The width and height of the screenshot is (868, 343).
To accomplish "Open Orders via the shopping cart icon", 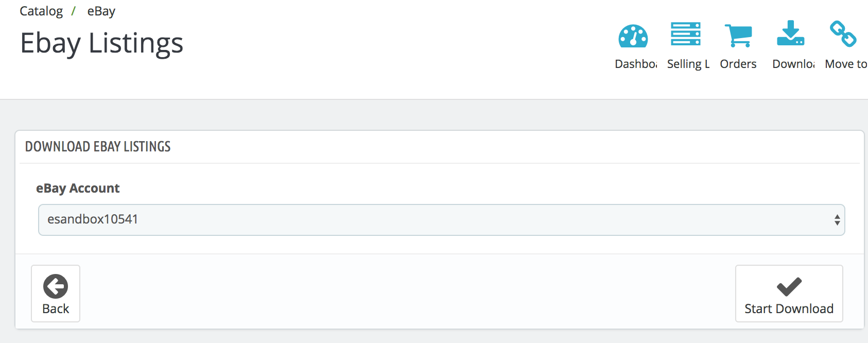I will point(738,36).
